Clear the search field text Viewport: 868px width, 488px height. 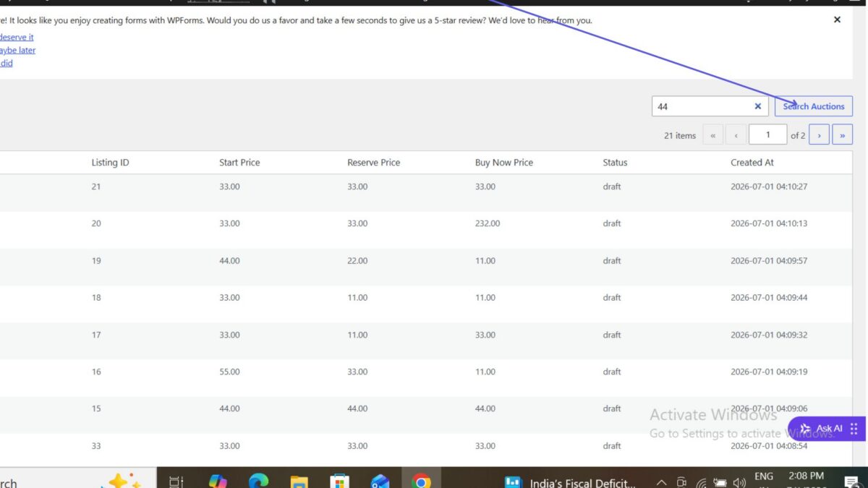coord(758,106)
